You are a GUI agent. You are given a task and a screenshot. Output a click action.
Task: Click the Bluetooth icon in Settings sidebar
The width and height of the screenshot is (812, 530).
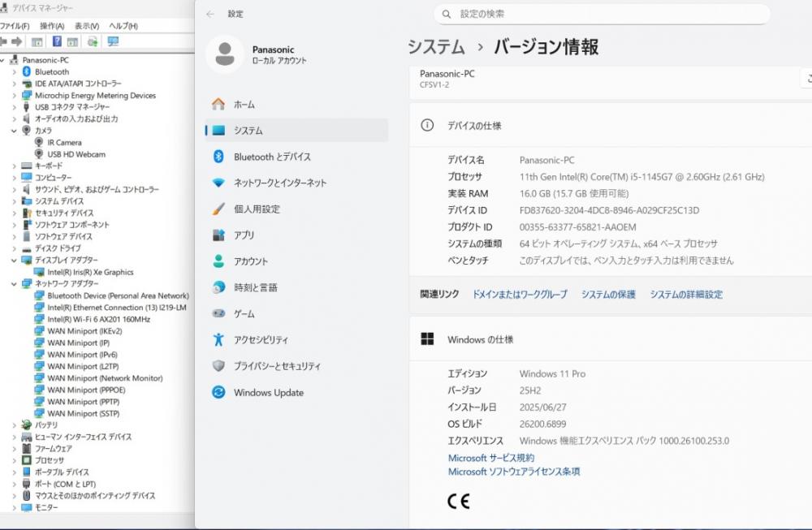[x=218, y=157]
